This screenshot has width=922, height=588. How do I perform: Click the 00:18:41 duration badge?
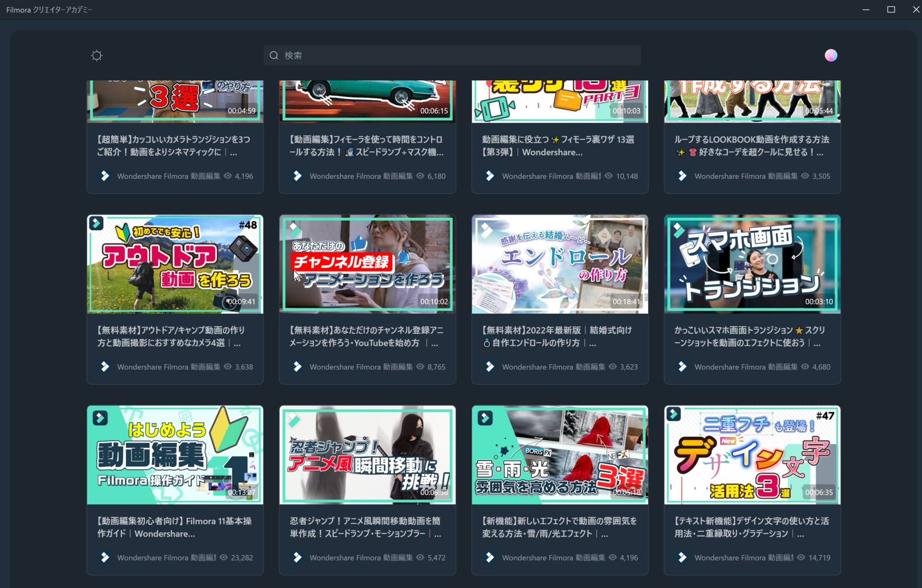(x=626, y=301)
